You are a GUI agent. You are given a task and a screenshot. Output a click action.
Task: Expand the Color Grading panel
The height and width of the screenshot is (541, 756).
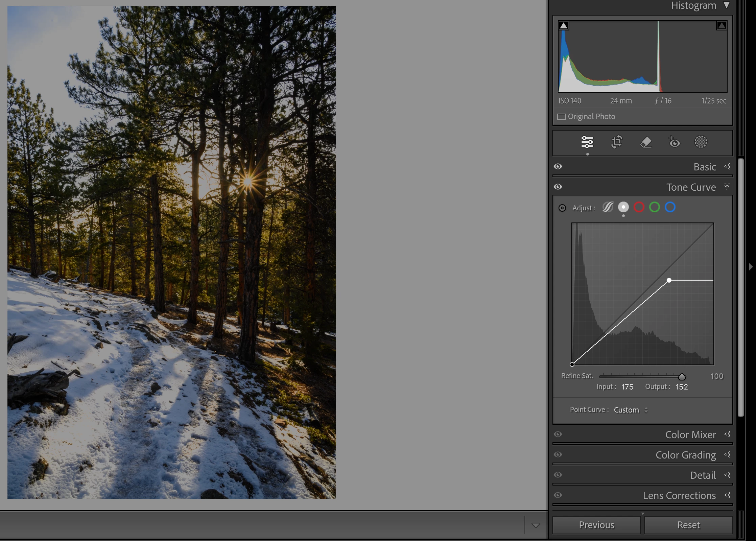686,455
